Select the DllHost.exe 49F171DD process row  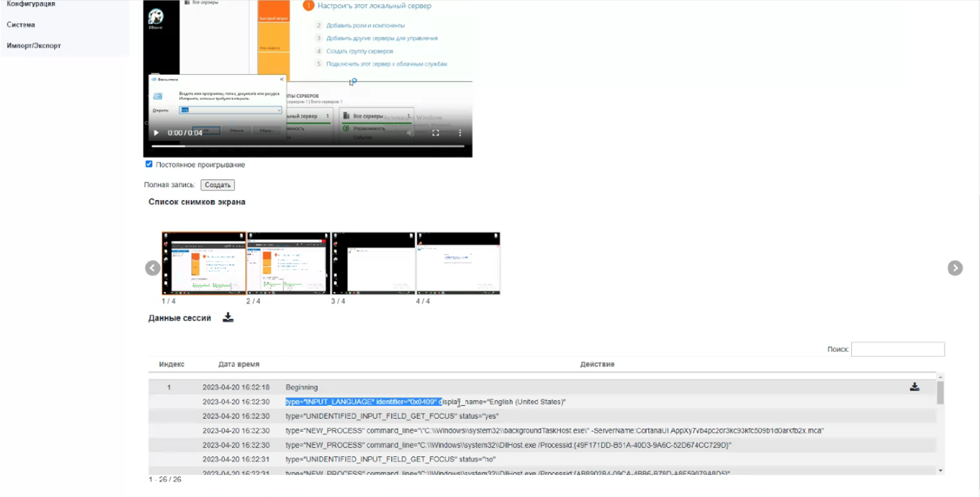pos(542,445)
